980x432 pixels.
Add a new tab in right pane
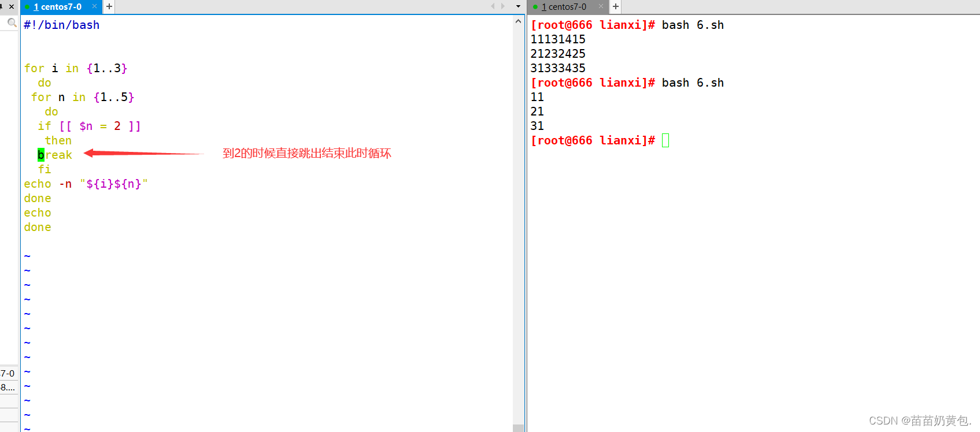pyautogui.click(x=616, y=7)
